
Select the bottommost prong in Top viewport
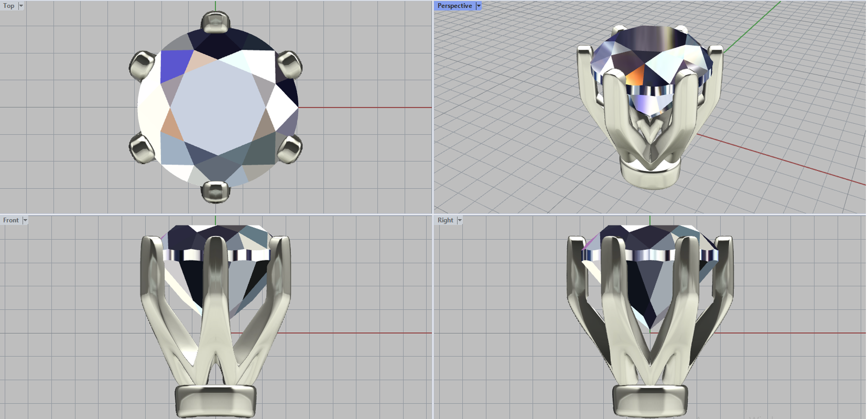click(x=216, y=191)
